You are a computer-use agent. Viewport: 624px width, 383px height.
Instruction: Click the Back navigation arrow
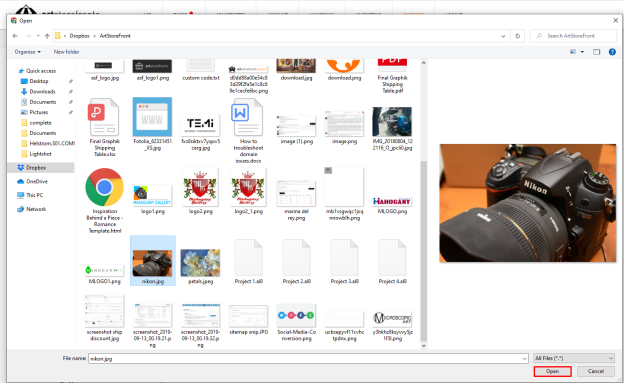tap(15, 36)
